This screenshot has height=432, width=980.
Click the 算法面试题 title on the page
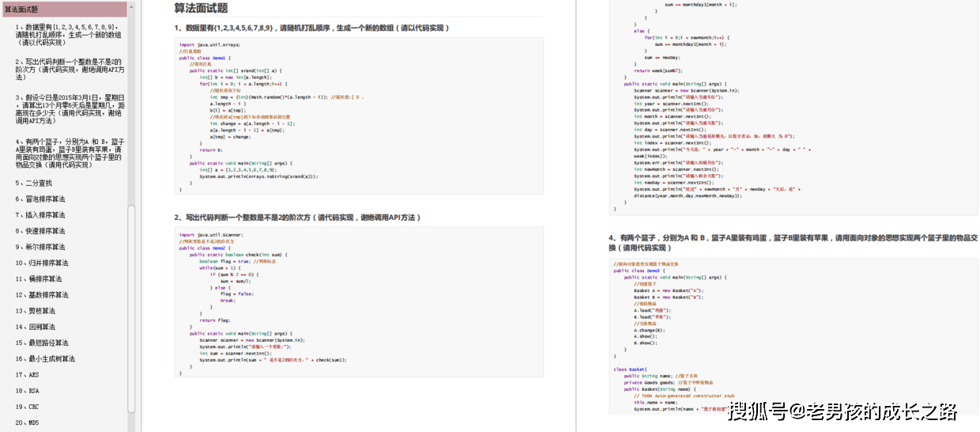[201, 9]
